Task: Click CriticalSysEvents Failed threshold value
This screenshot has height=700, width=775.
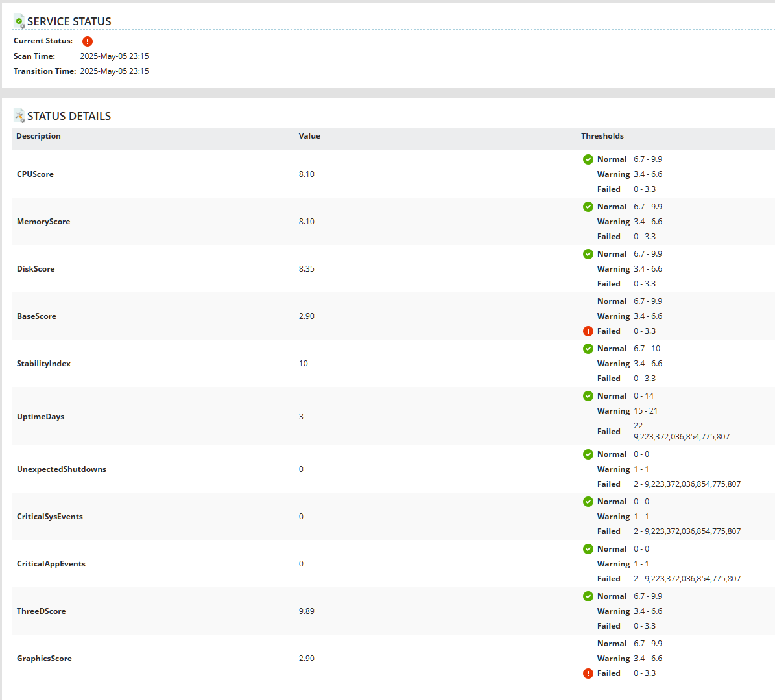Action: pos(687,531)
